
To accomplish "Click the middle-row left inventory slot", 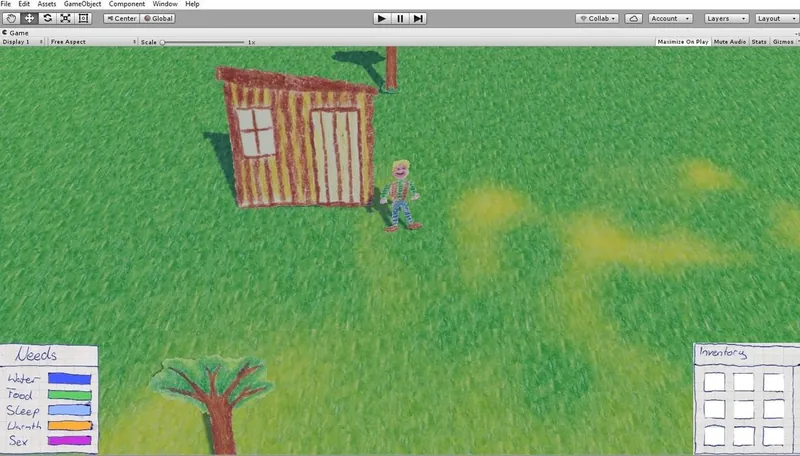I will pos(714,409).
